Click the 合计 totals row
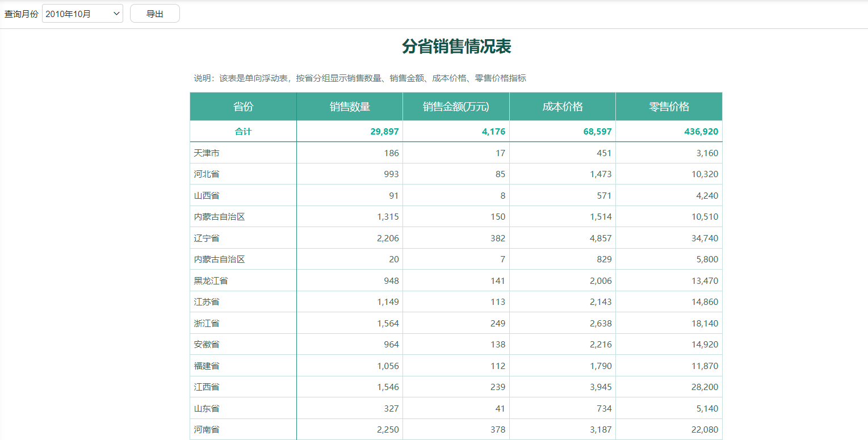868x440 pixels. [x=242, y=131]
